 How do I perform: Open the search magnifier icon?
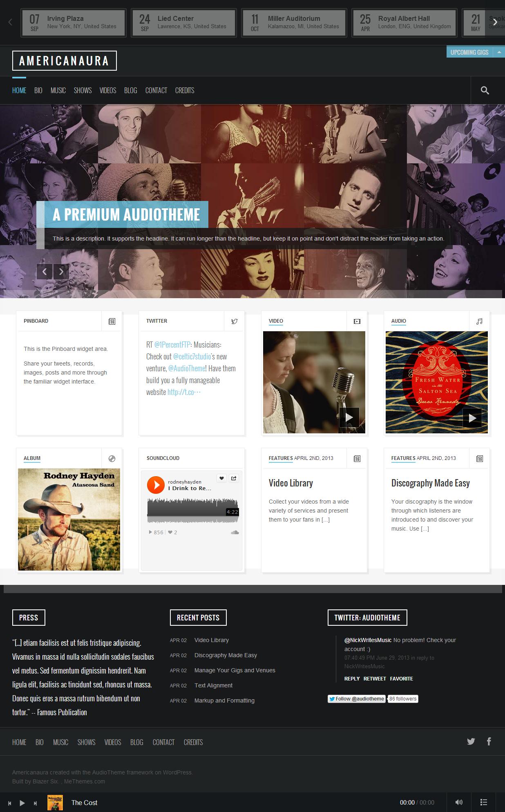(x=485, y=90)
